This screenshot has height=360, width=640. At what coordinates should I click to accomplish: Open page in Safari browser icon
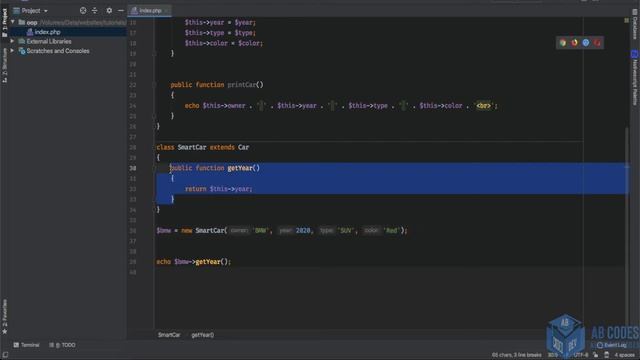tap(586, 42)
